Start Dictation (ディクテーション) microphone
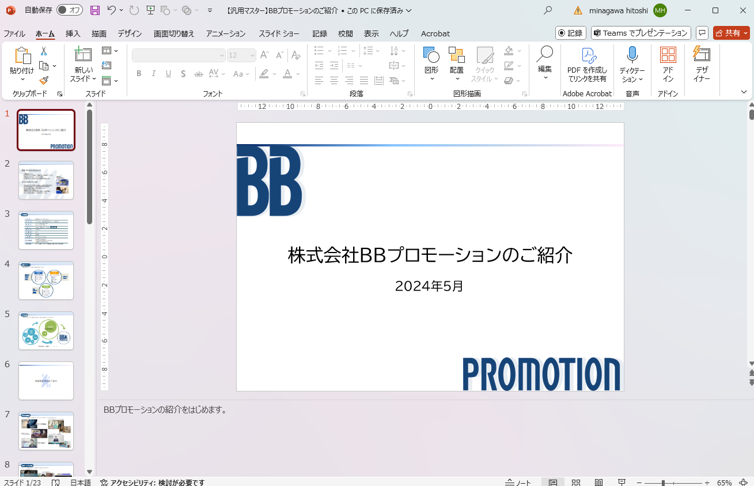Image resolution: width=754 pixels, height=486 pixels. point(632,56)
